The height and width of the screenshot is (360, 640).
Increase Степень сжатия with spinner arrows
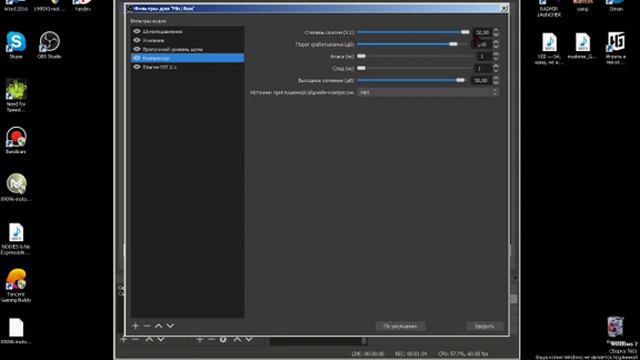[496, 32]
